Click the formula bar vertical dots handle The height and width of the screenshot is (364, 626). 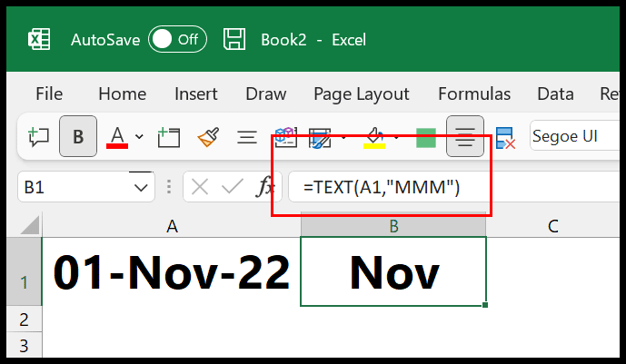pyautogui.click(x=169, y=187)
